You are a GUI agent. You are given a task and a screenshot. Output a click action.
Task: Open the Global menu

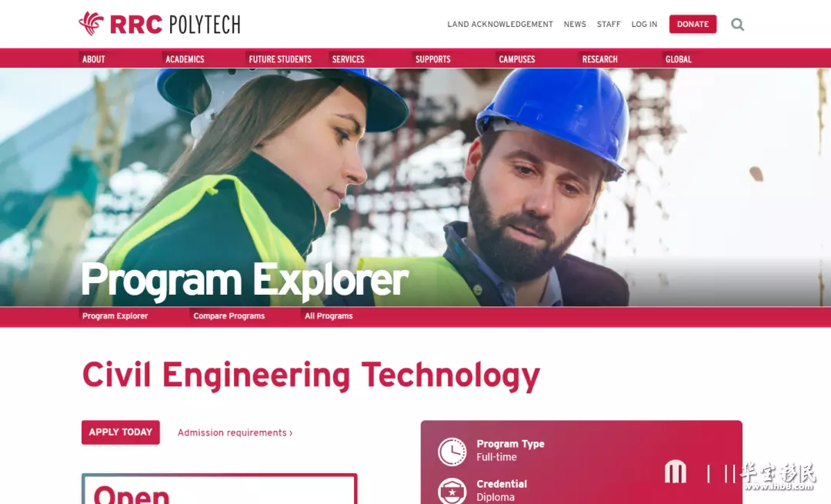(679, 58)
